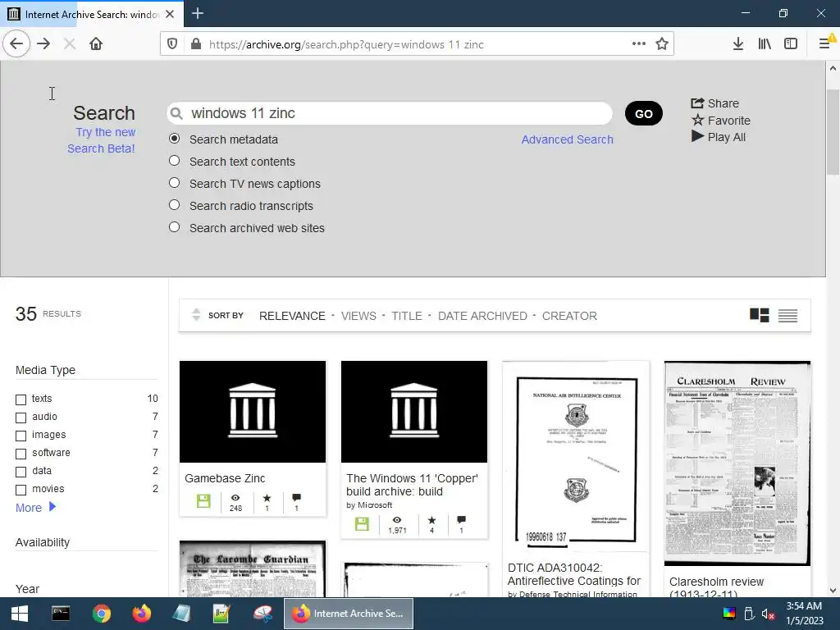
Task: Check the data media type filter
Action: 21,472
